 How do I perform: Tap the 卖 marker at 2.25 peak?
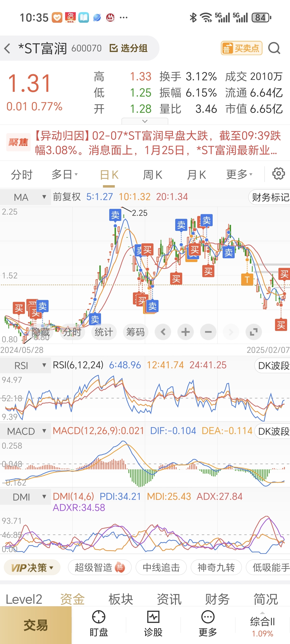coord(115,215)
